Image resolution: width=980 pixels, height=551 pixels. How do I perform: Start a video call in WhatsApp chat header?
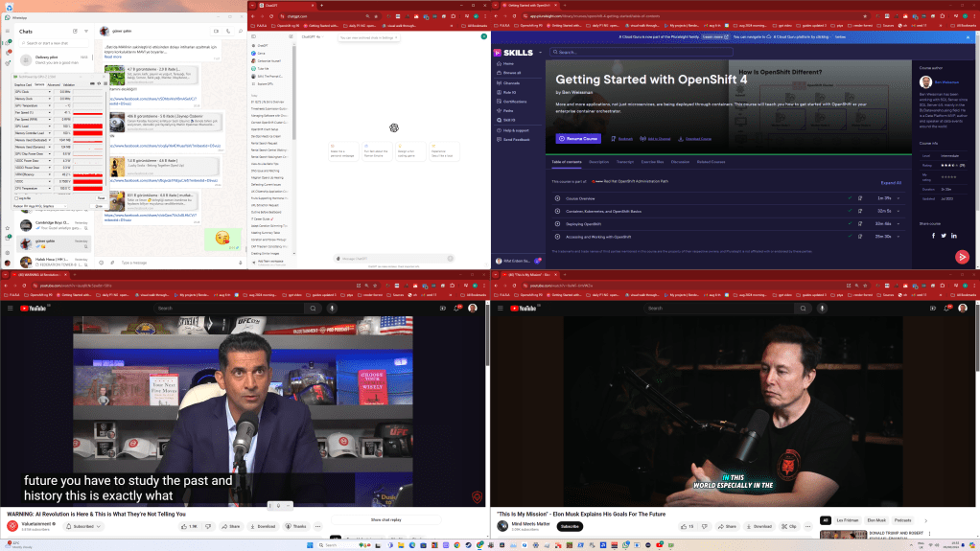click(x=217, y=31)
